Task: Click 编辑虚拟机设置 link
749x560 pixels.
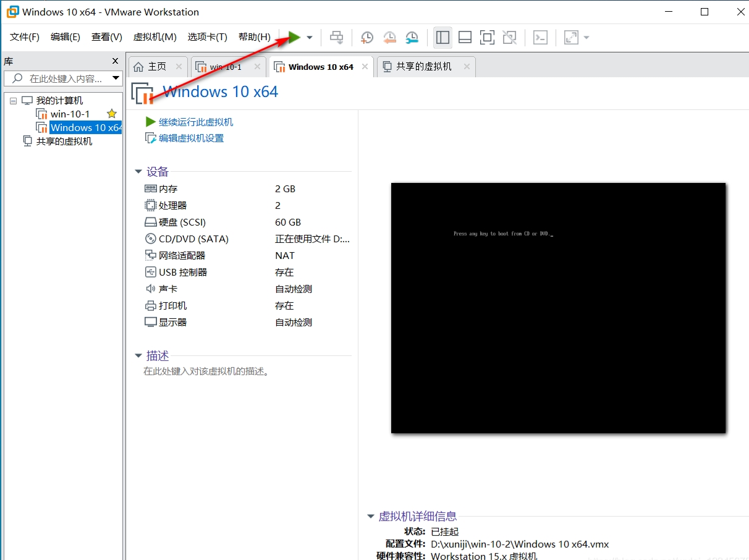Action: point(191,138)
